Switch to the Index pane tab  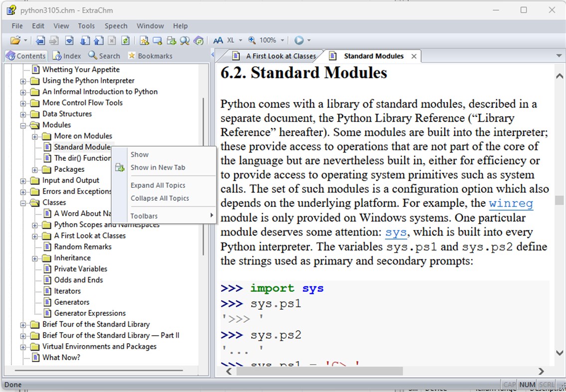pos(67,56)
